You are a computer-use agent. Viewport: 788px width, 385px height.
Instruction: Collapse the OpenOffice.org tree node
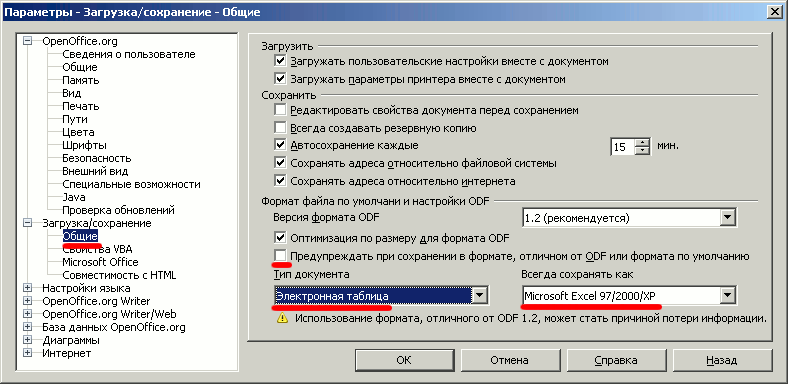[x=28, y=41]
